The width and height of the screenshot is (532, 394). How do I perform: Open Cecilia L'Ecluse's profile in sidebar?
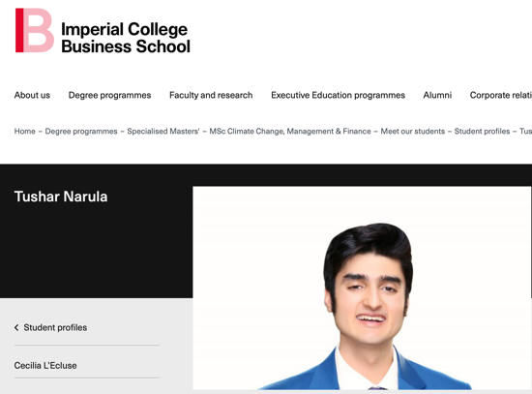coord(45,366)
